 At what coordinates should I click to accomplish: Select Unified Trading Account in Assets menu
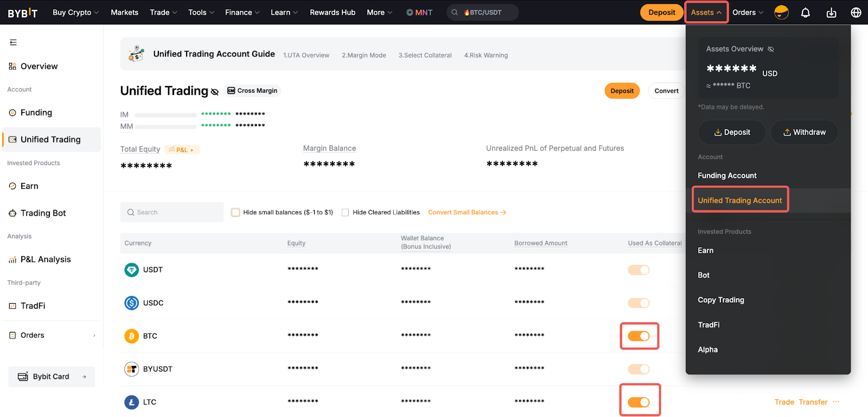(739, 201)
